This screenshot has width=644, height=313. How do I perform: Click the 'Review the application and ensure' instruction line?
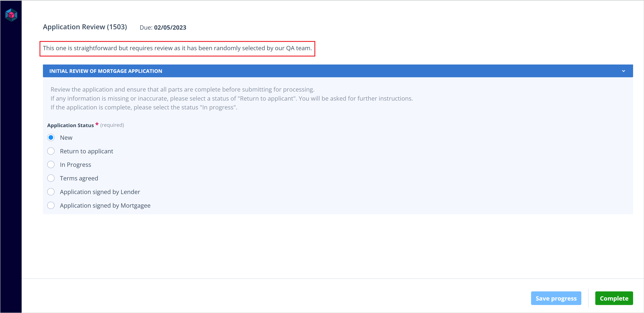[182, 89]
